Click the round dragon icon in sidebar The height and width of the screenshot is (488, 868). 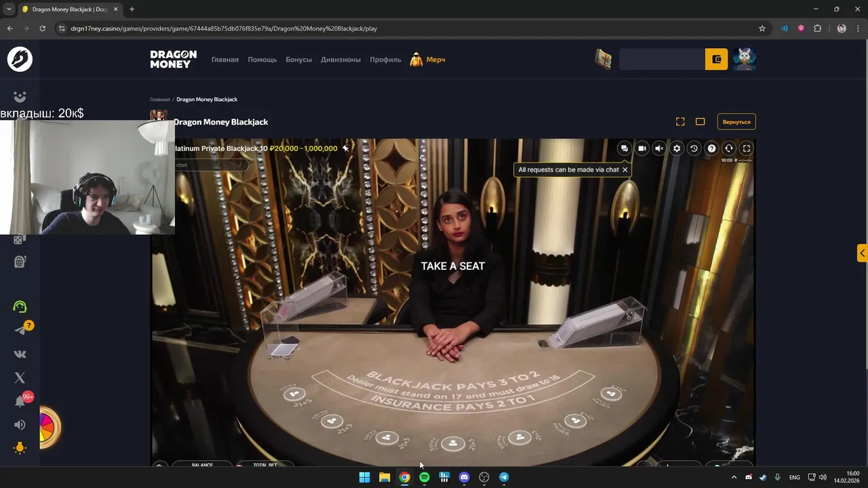pyautogui.click(x=20, y=59)
